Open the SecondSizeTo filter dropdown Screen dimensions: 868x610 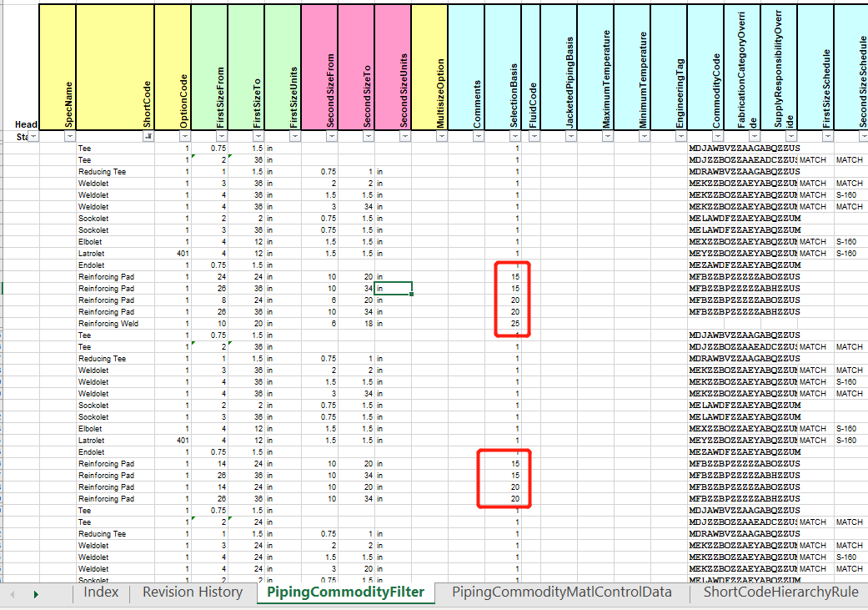[368, 136]
